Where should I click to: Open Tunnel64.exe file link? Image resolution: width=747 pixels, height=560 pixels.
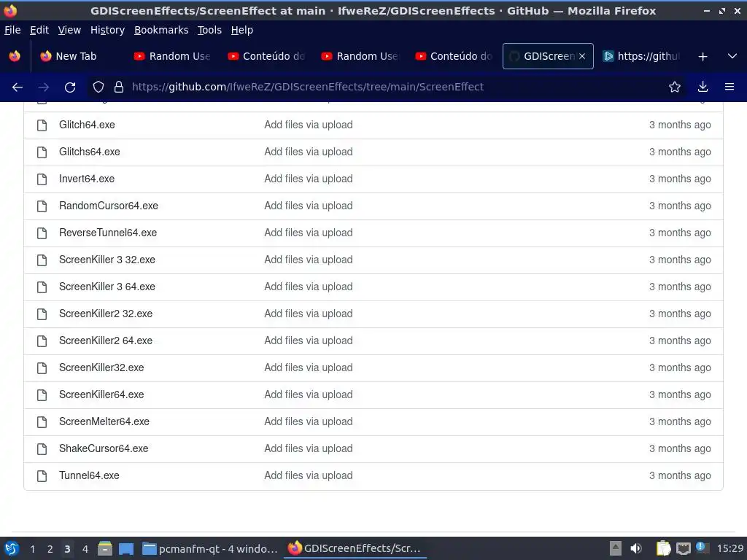[89, 475]
